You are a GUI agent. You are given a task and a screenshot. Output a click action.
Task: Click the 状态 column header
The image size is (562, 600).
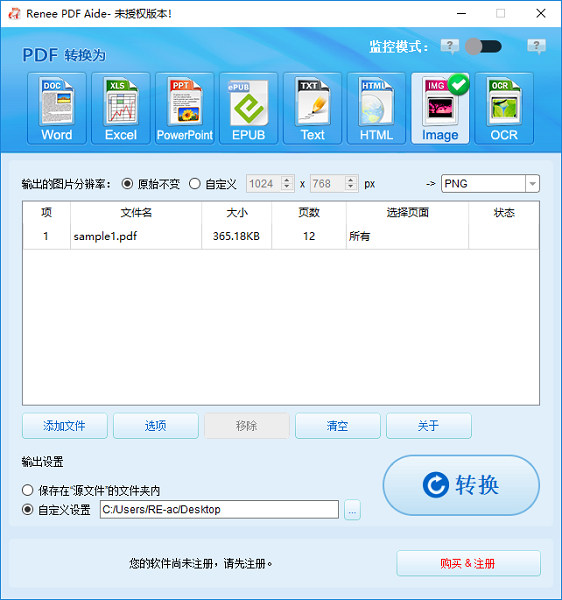click(x=504, y=212)
